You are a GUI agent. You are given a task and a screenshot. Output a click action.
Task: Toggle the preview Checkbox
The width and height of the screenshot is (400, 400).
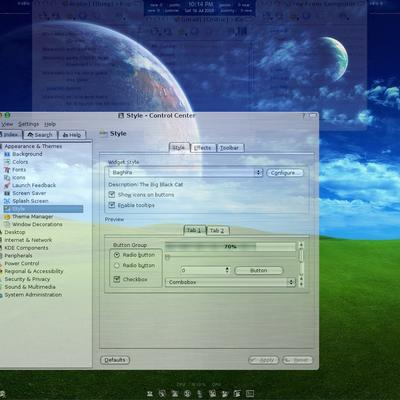[117, 279]
